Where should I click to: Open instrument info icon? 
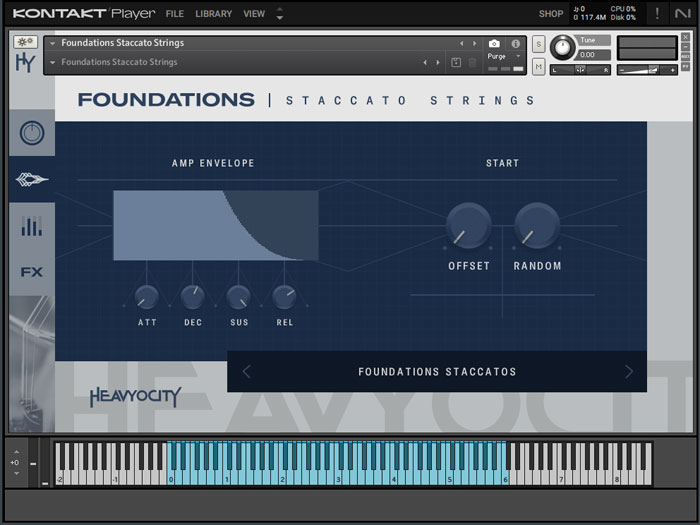[x=516, y=43]
